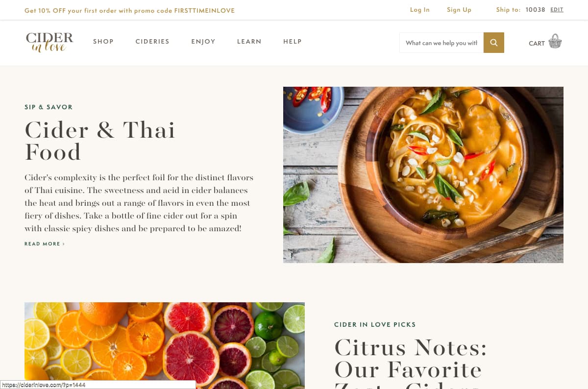
Task: Open the Citrus Notes article headline
Action: (x=411, y=363)
